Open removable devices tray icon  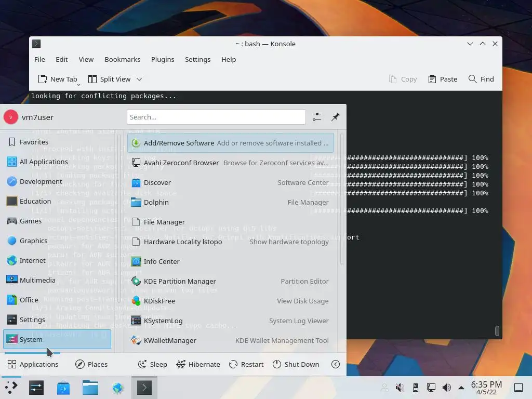(416, 388)
